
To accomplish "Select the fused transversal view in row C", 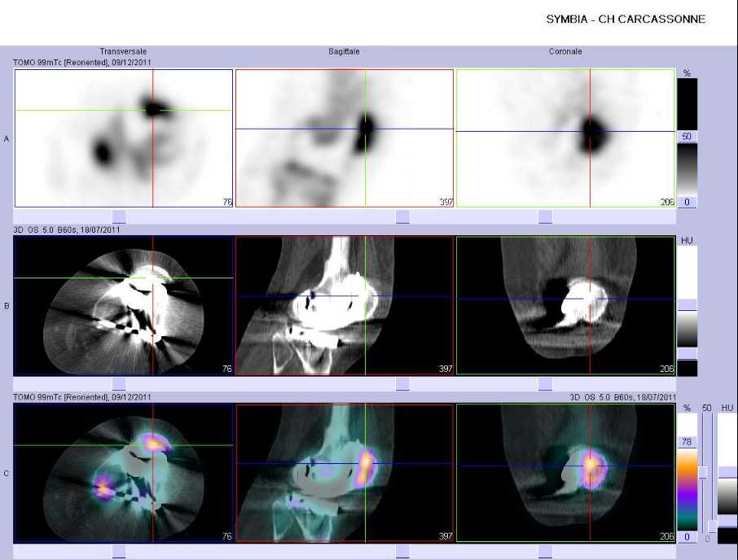I will (124, 473).
